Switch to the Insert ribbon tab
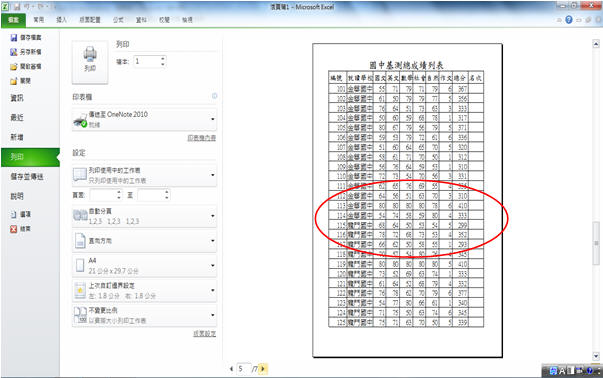 (62, 20)
